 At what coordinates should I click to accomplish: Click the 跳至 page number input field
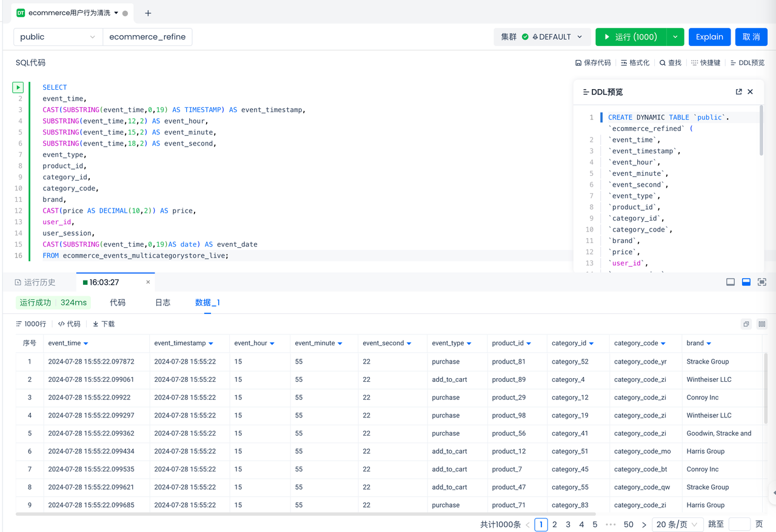click(740, 524)
